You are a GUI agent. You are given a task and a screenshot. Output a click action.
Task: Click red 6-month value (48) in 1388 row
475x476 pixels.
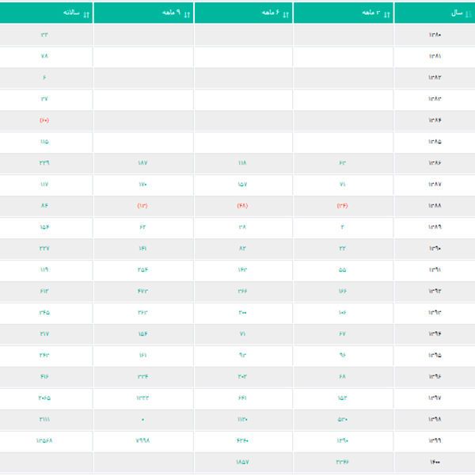243,206
